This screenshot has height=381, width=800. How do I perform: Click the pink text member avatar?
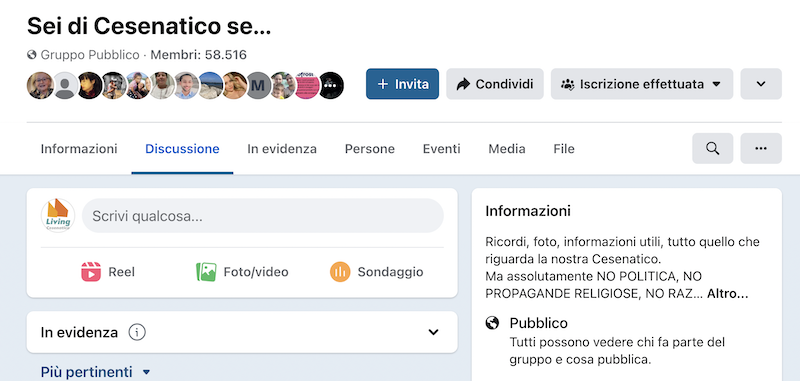pos(307,85)
